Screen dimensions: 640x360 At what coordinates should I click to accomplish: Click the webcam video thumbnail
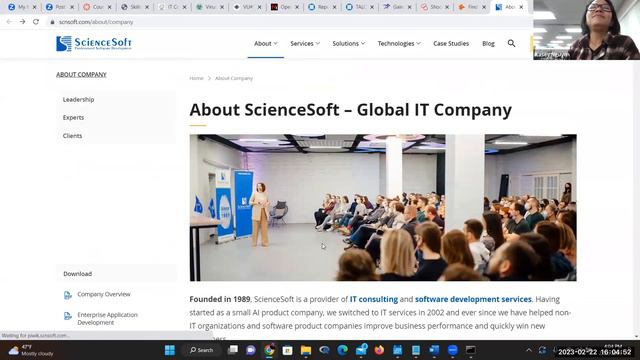[587, 30]
